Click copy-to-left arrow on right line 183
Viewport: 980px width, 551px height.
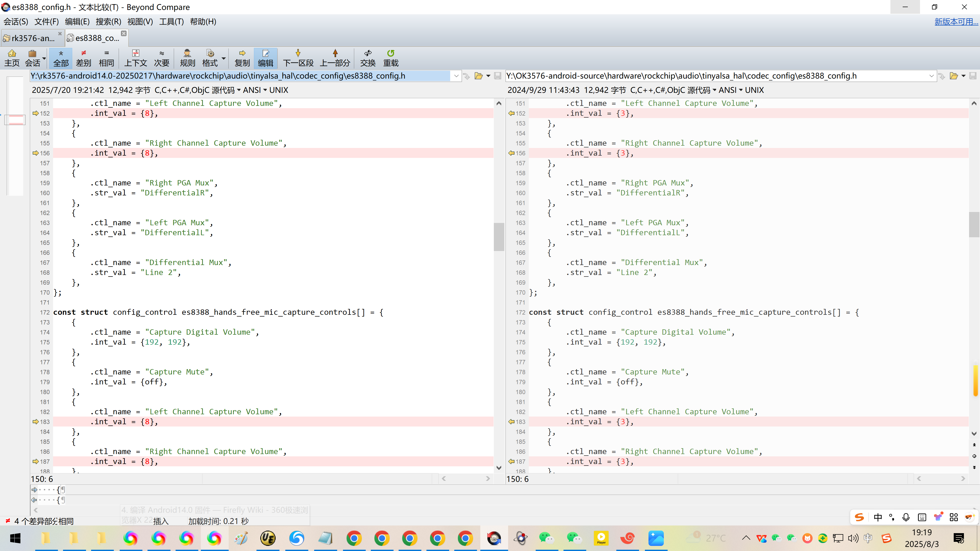511,422
